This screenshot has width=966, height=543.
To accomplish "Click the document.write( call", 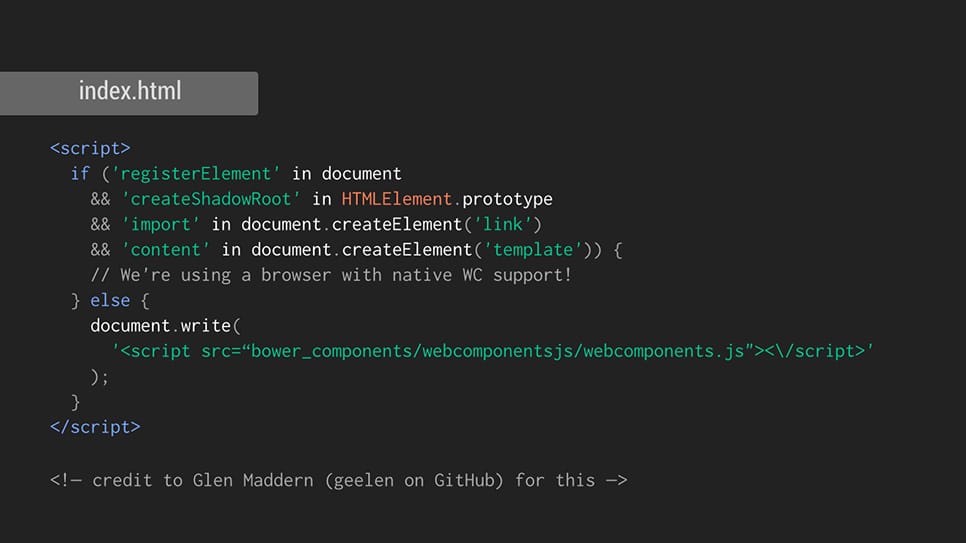I will [x=166, y=326].
